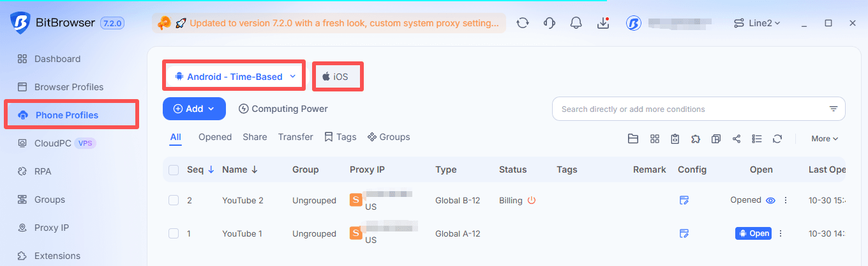Sort by Name column arrow
868x266 pixels.
coord(255,169)
